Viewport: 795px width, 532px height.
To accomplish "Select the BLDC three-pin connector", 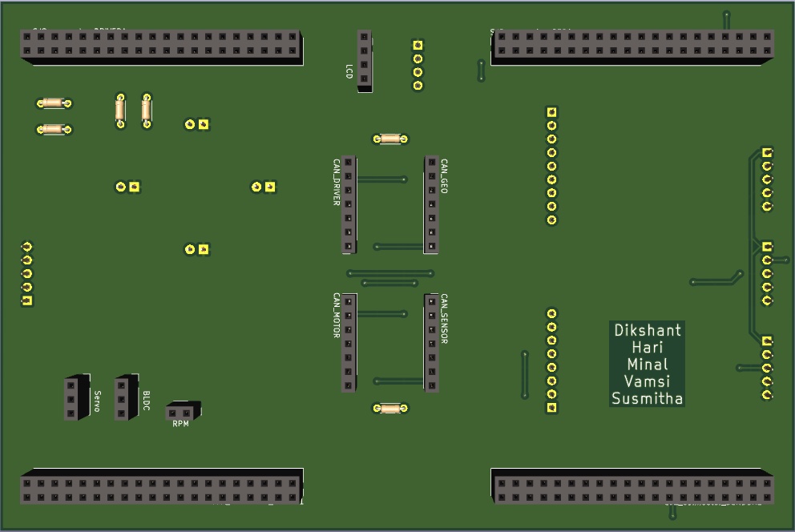I will pyautogui.click(x=127, y=397).
